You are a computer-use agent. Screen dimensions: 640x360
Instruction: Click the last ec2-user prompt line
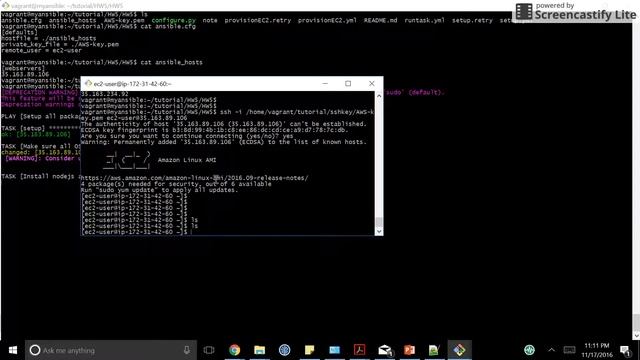[x=134, y=232]
